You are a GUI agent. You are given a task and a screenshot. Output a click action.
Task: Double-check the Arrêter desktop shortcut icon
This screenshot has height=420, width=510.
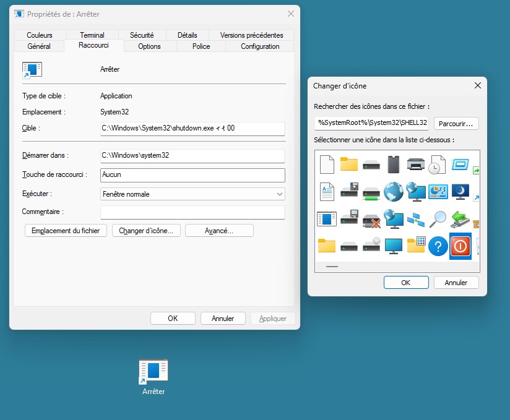tap(153, 371)
